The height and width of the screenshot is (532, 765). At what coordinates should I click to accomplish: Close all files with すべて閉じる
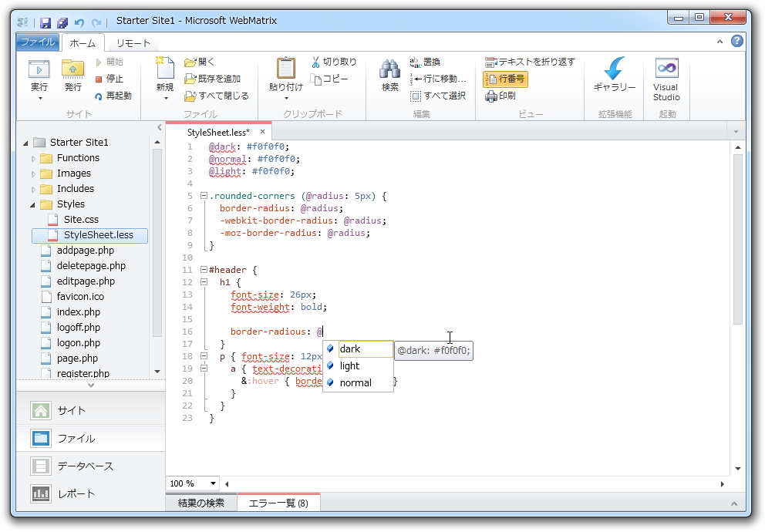(217, 96)
